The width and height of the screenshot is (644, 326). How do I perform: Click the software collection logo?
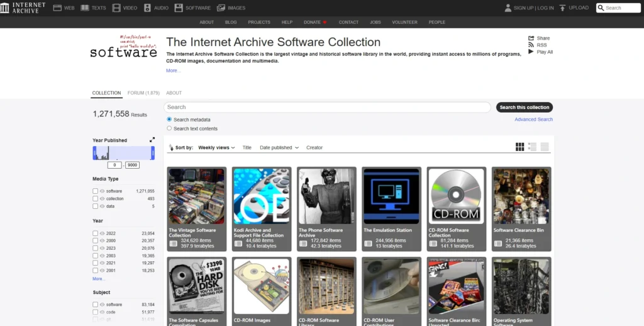pyautogui.click(x=123, y=47)
